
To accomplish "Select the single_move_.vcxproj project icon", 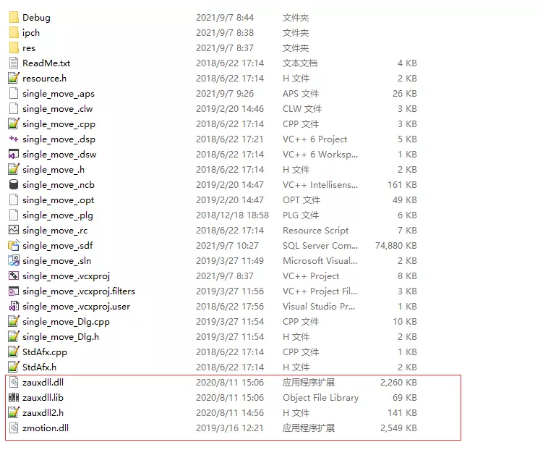I will coord(13,276).
